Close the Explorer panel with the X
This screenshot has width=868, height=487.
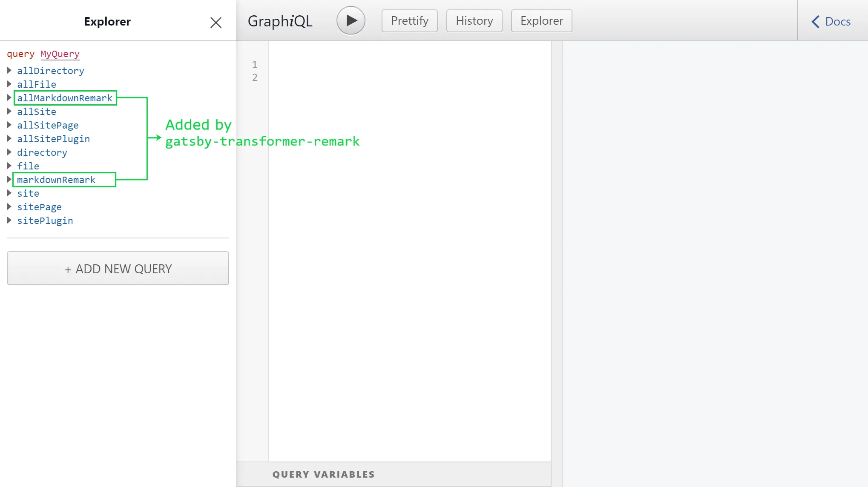click(x=216, y=22)
